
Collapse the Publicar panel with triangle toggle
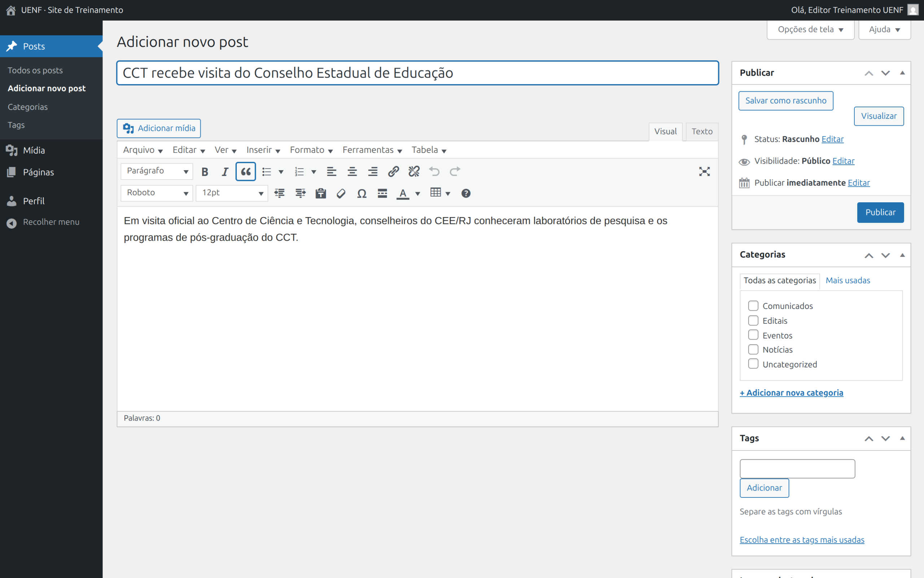pos(903,73)
